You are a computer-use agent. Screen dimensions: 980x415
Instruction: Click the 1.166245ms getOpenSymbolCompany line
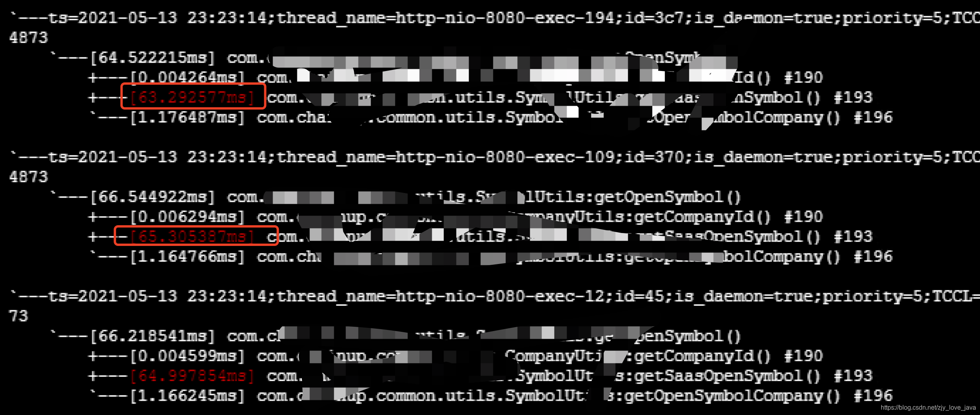(491, 395)
